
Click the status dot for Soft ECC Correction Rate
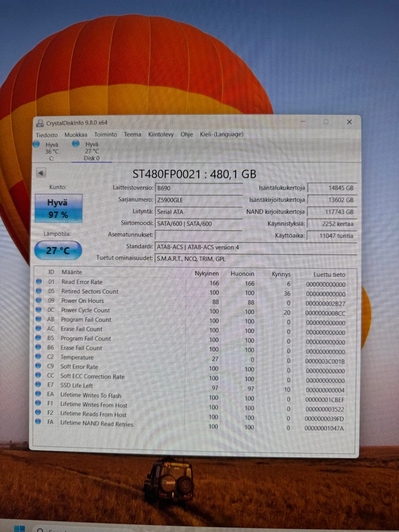tap(39, 375)
